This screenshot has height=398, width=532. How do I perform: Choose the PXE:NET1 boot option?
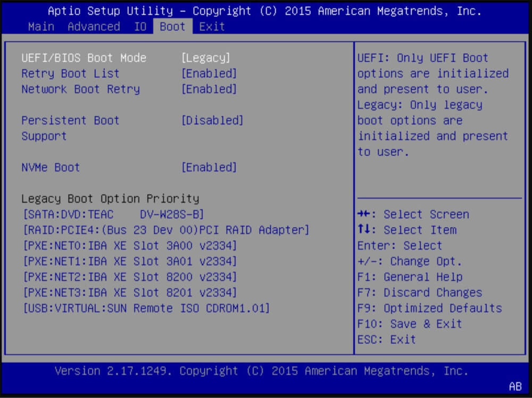(x=130, y=261)
